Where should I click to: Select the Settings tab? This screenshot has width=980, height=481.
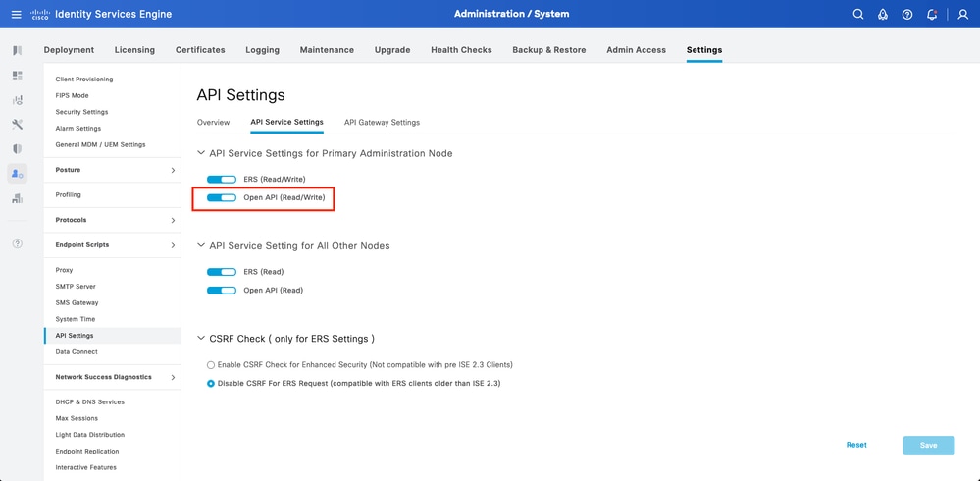click(704, 50)
